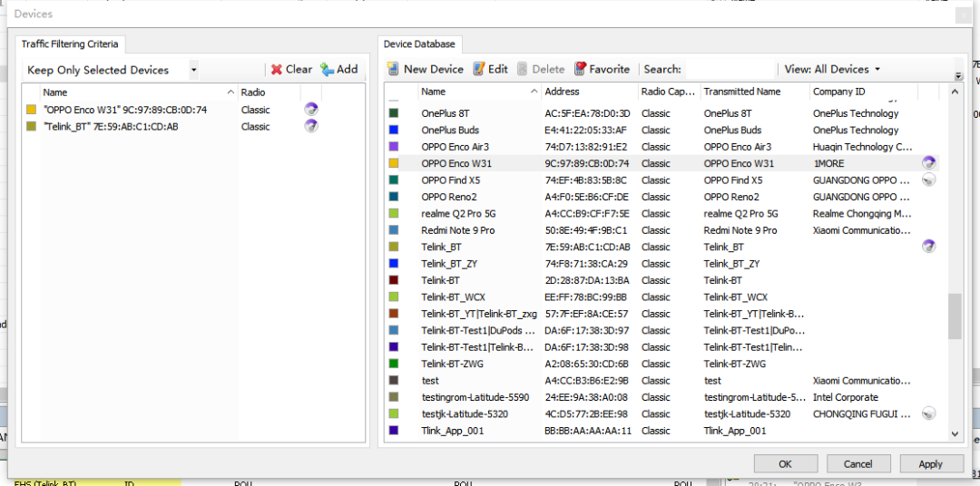The width and height of the screenshot is (980, 486).
Task: Click the device list vertical scrollbar thumb
Action: [x=955, y=316]
